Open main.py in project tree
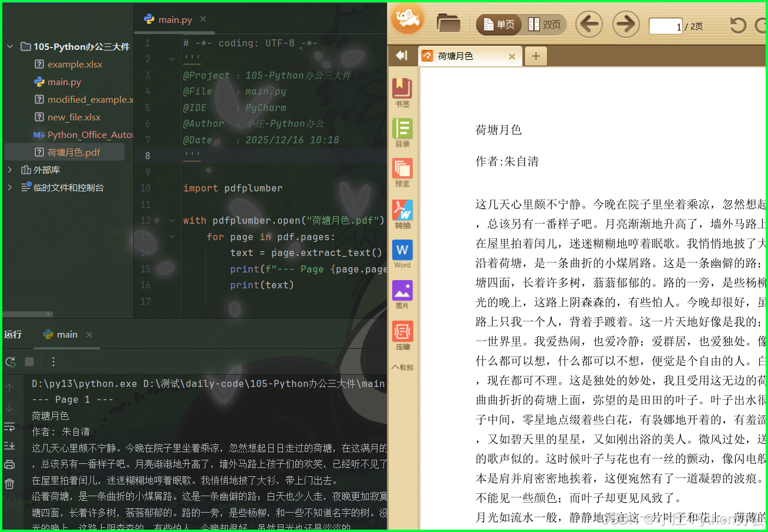Screen dimensions: 768x532 pos(65,82)
